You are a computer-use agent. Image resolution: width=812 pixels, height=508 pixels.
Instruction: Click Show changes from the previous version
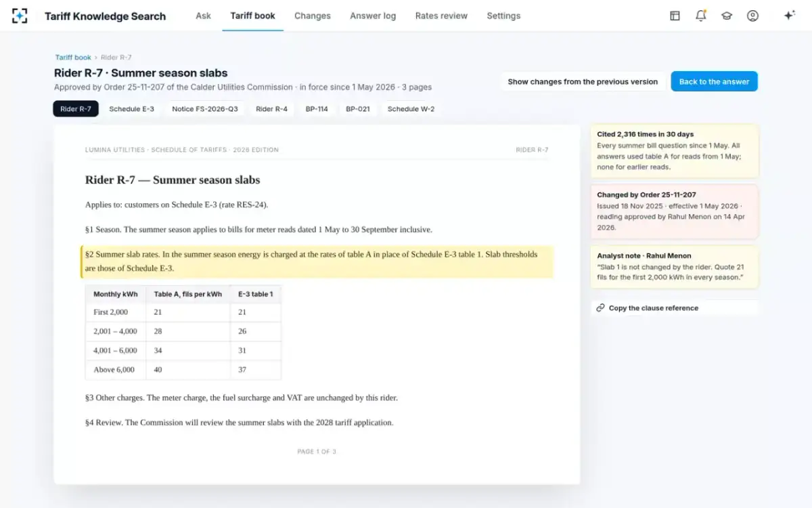tap(583, 81)
